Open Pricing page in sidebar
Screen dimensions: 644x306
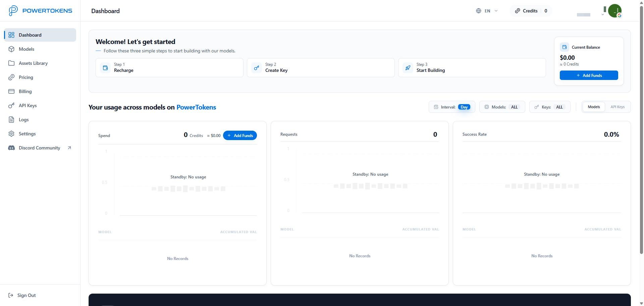[40, 77]
